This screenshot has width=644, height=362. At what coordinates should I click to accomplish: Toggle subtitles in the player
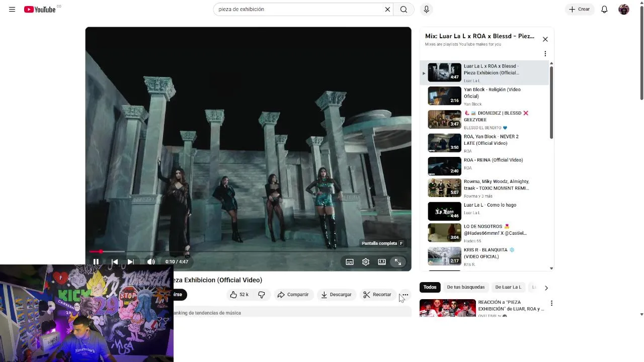coord(350,262)
